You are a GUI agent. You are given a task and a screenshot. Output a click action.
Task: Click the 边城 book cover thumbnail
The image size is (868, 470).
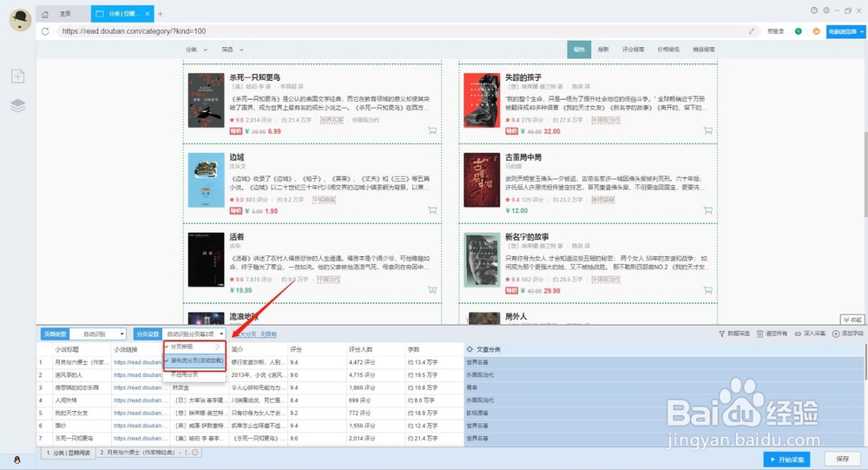206,180
